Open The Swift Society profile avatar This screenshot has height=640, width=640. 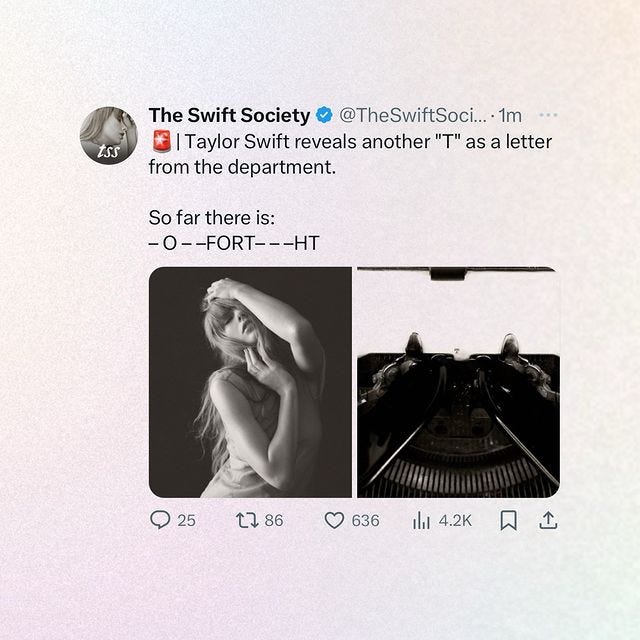pos(109,135)
